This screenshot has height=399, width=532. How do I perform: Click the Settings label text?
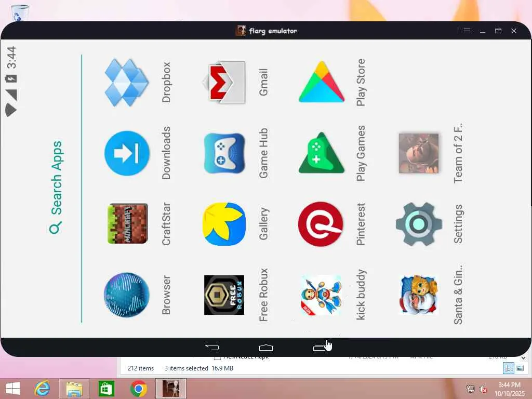click(458, 224)
